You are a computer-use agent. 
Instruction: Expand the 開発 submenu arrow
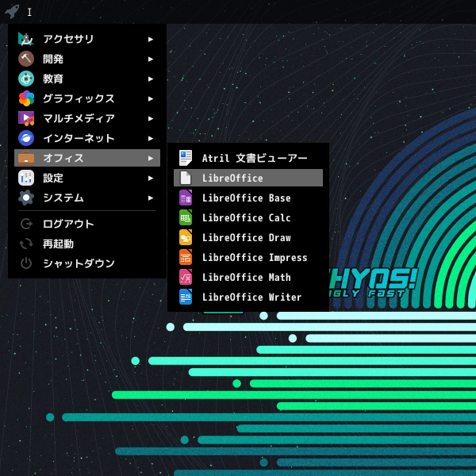click(x=151, y=59)
